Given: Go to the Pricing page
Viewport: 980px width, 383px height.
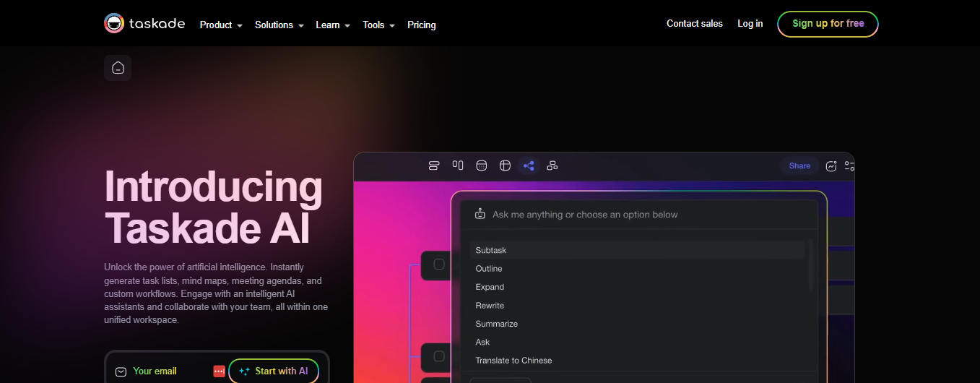Looking at the screenshot, I should coord(422,25).
